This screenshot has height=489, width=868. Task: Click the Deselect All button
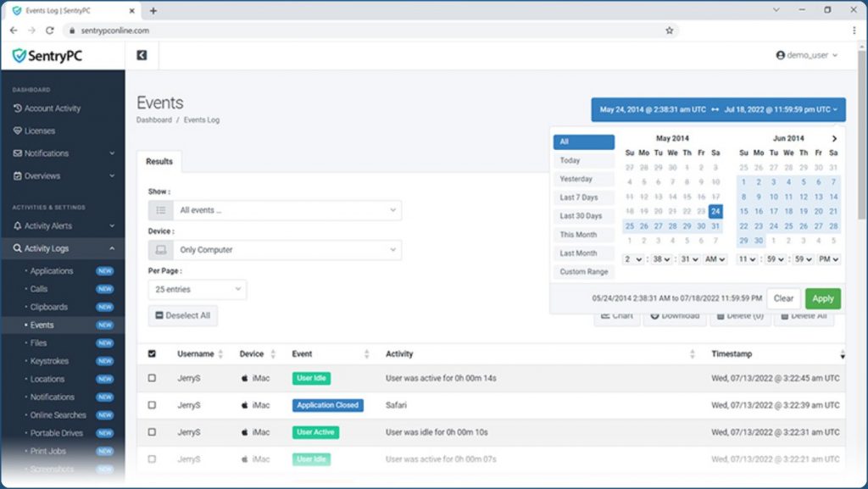pyautogui.click(x=183, y=315)
